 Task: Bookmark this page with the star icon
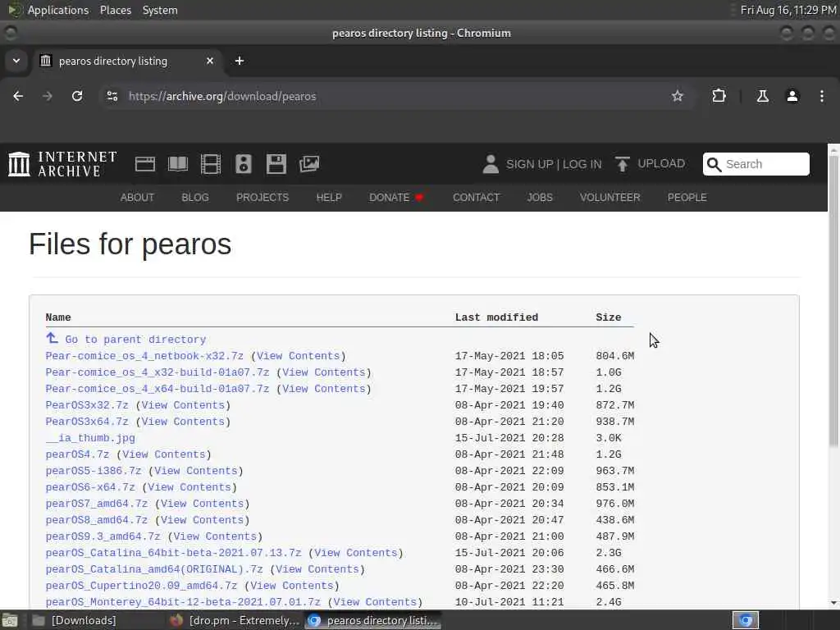(x=678, y=96)
